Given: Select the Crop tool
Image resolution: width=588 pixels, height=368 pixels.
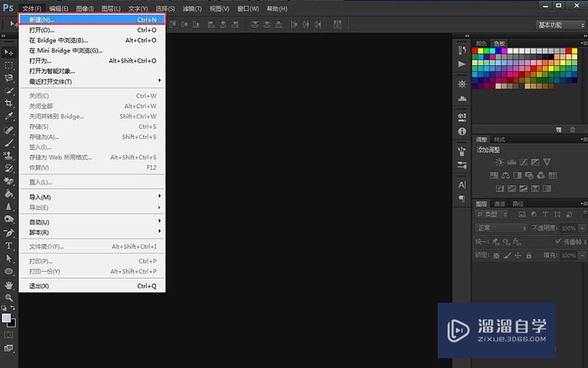Looking at the screenshot, I should [x=8, y=103].
